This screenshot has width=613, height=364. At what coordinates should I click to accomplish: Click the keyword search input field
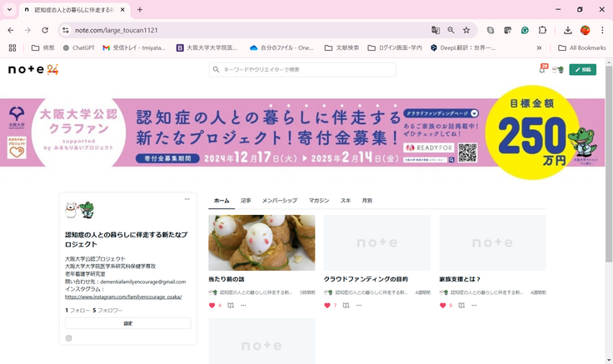(x=304, y=70)
